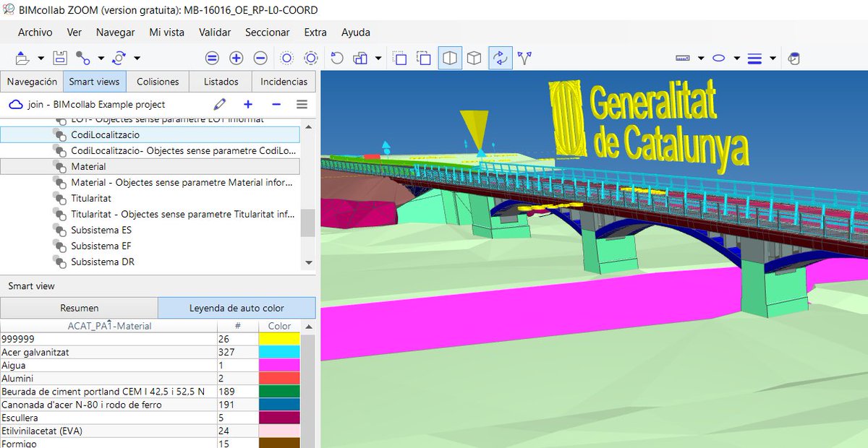Click the ACAT_PA1-Material column header

click(109, 326)
